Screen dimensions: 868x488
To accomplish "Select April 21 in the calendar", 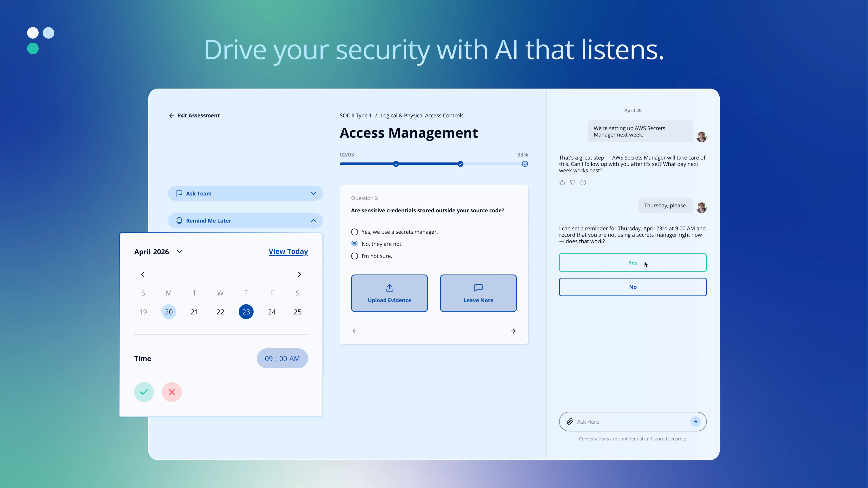I will click(x=194, y=312).
